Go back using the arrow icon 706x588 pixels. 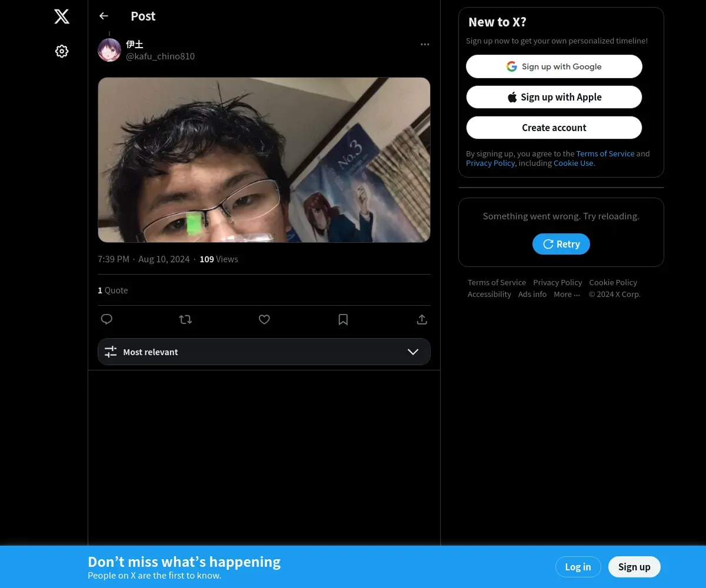104,16
